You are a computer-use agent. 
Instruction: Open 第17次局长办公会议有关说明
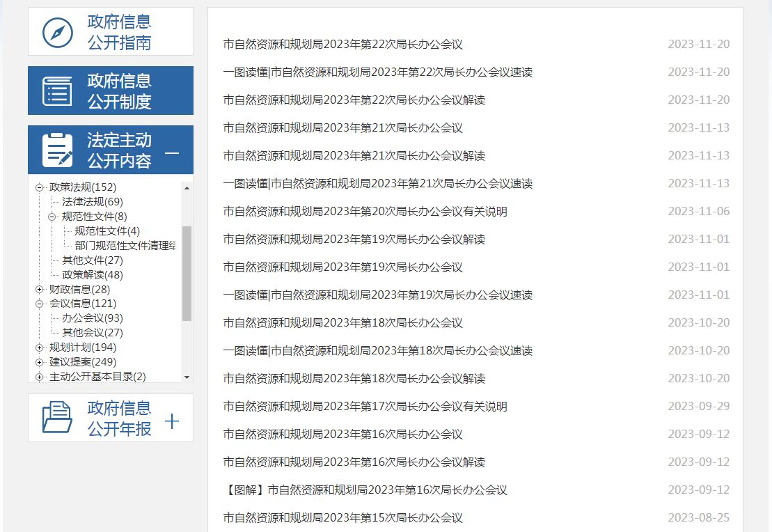pyautogui.click(x=365, y=406)
